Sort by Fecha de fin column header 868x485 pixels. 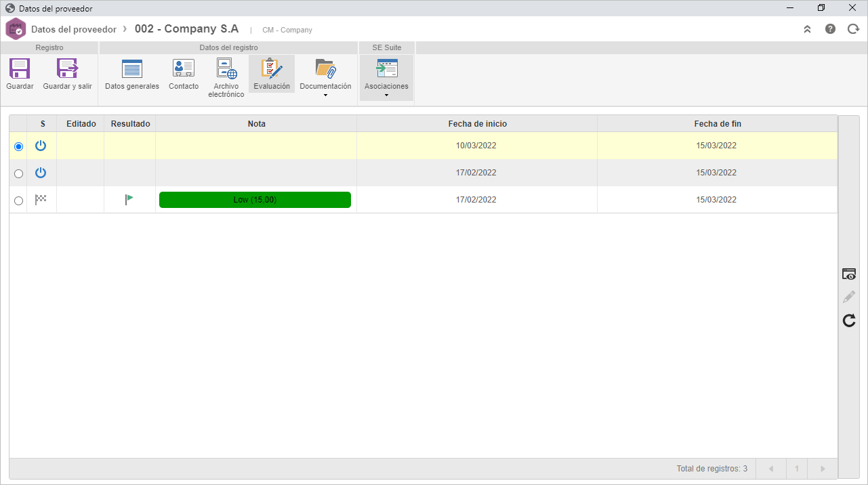point(718,124)
